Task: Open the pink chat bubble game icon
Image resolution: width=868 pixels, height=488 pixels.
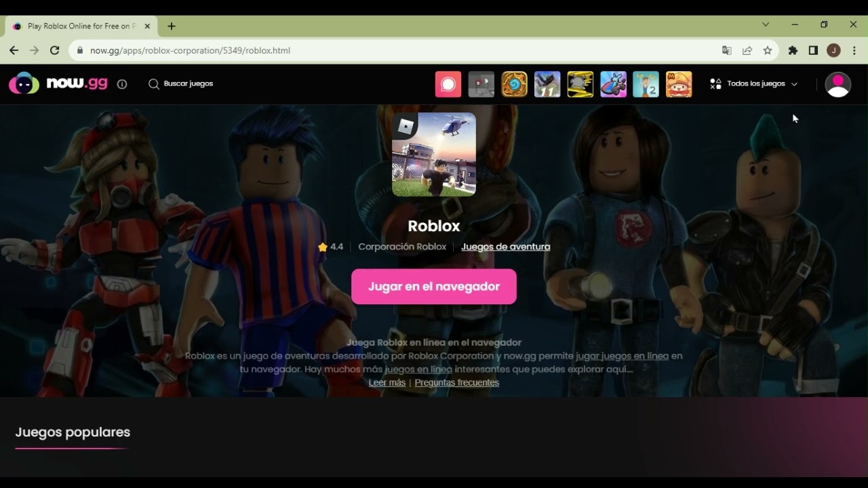Action: pos(448,84)
